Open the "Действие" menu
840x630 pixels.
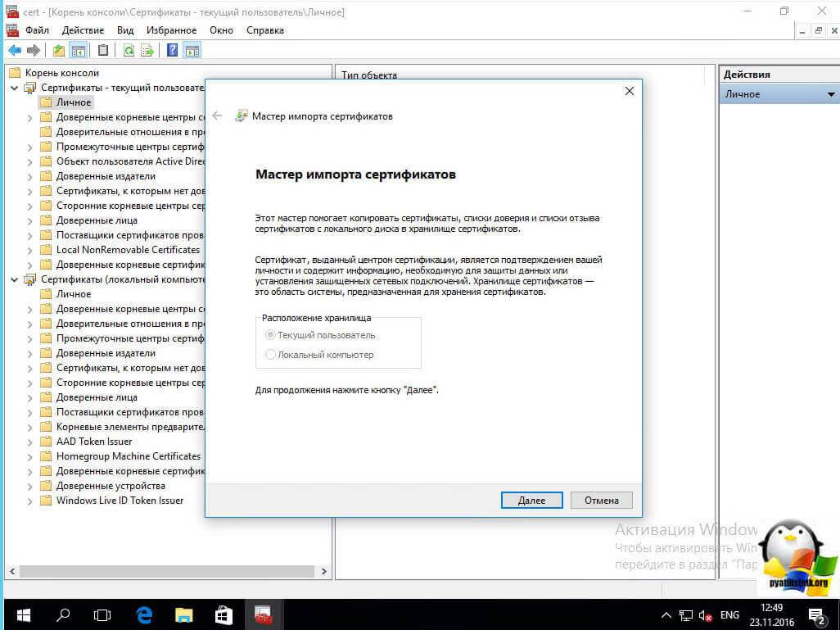click(83, 30)
